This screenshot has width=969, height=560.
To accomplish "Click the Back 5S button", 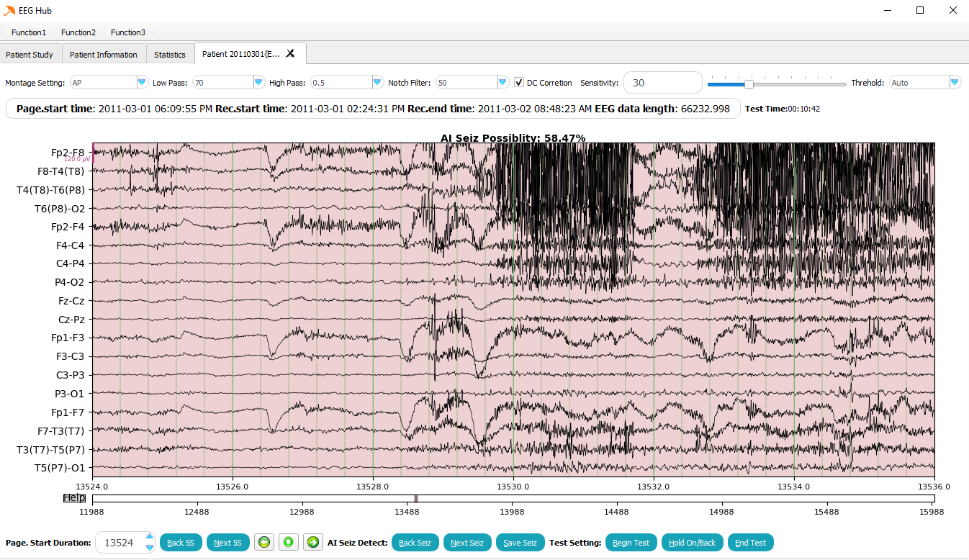I will point(181,543).
